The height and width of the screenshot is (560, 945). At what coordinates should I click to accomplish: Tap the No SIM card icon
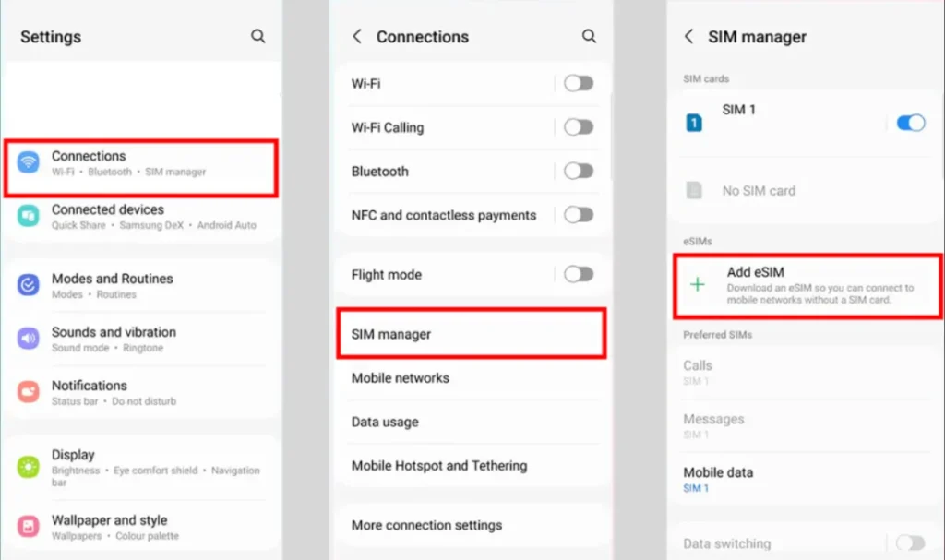(x=694, y=190)
